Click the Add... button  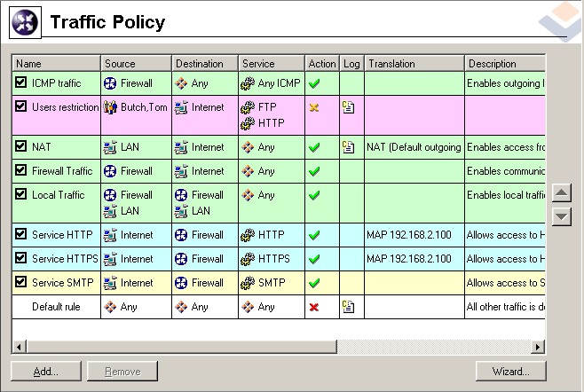pos(46,371)
